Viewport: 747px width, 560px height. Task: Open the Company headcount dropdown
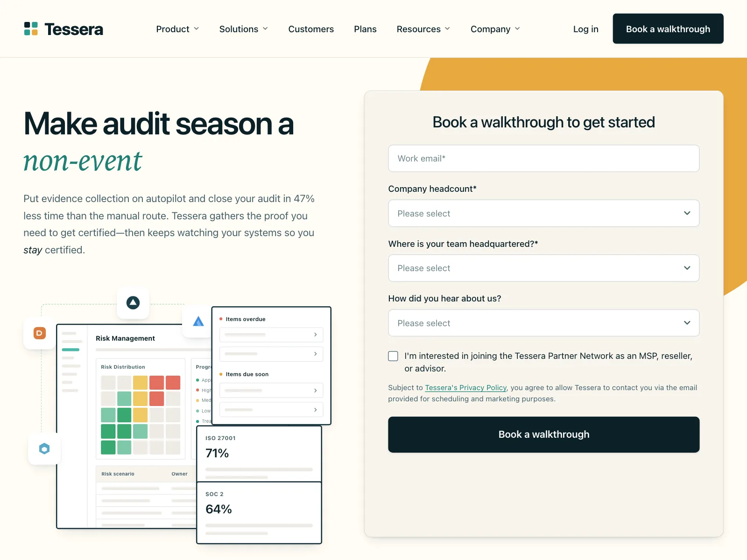(543, 213)
